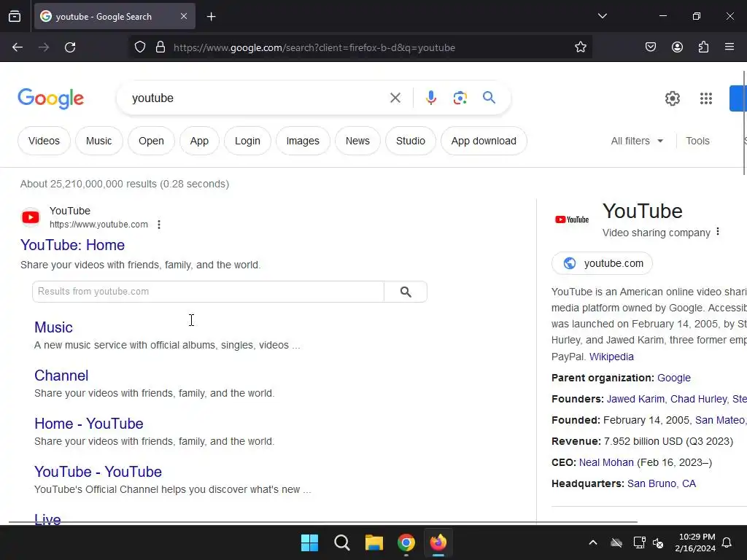Close the youtube - Google Search tab
The image size is (747, 560).
[184, 16]
